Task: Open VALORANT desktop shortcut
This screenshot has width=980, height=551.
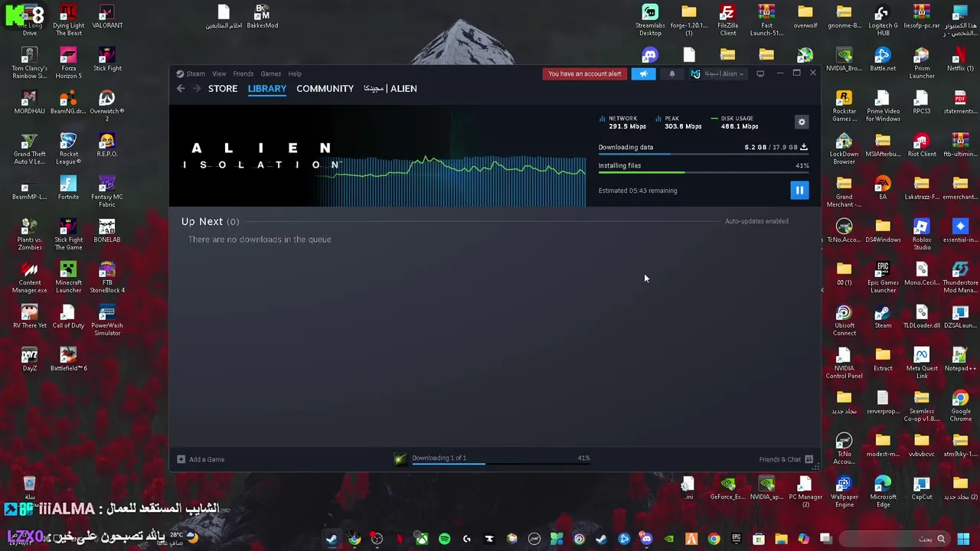Action: (107, 18)
